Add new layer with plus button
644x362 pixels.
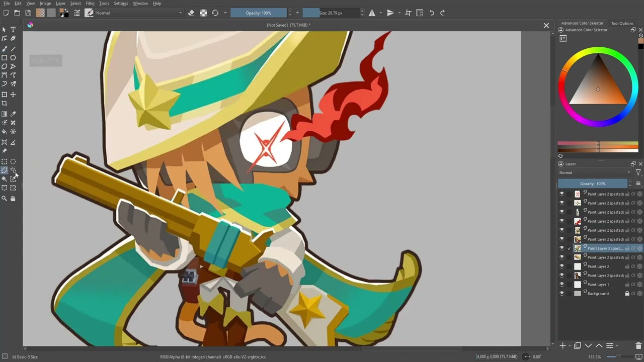(x=562, y=346)
